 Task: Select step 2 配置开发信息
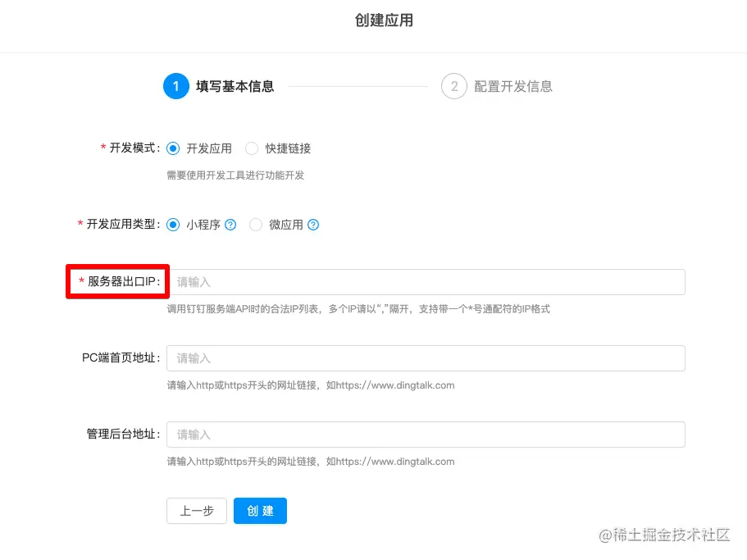tap(497, 86)
